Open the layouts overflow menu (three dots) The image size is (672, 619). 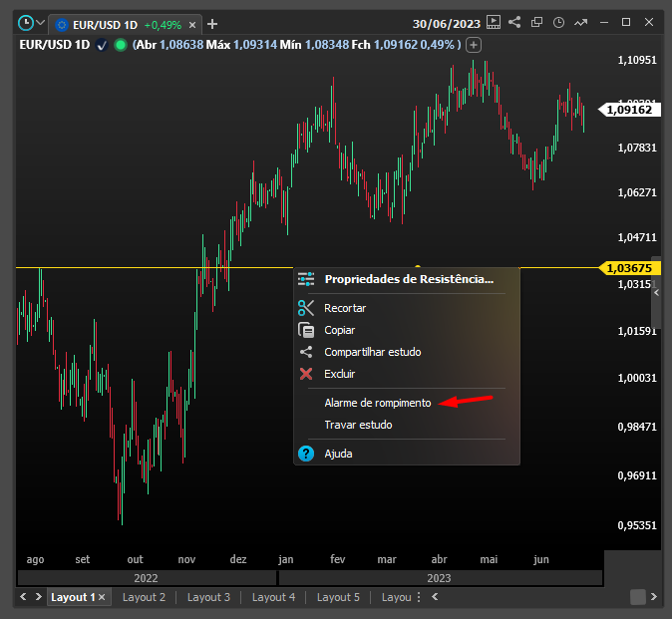pos(419,597)
